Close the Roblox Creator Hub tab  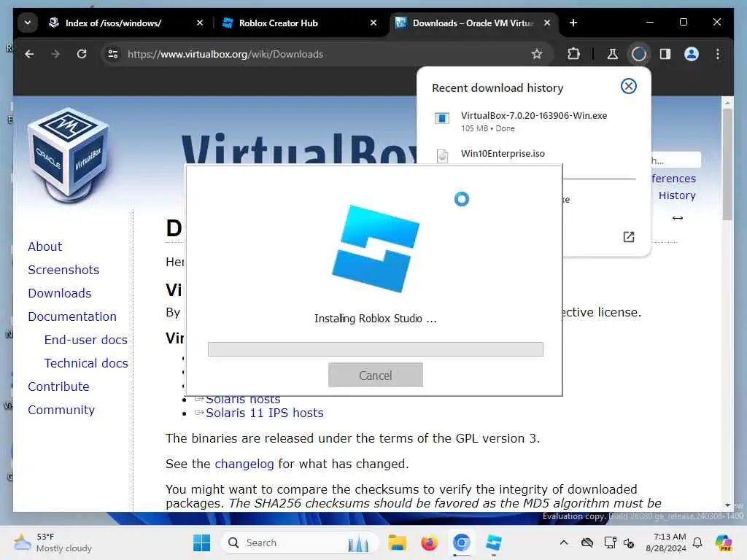[x=373, y=23]
